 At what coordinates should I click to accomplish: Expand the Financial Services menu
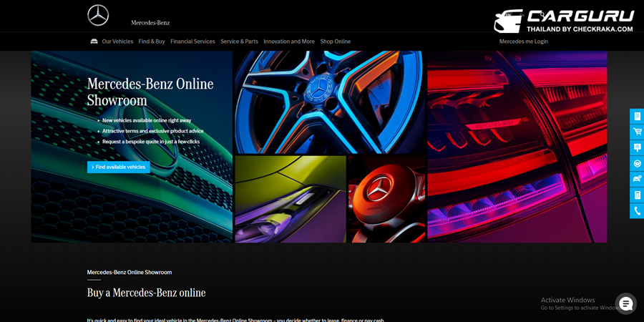point(192,42)
